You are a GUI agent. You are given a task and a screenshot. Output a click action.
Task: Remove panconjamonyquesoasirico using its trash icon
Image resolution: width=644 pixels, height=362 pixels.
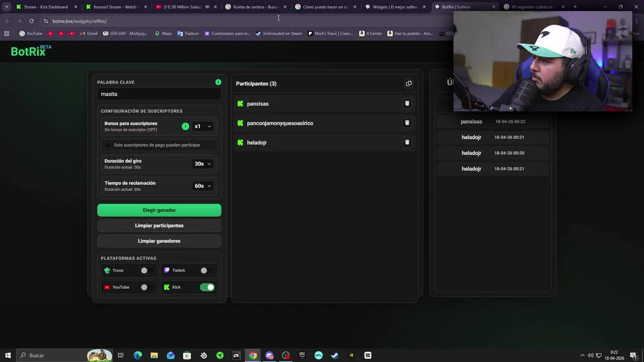pyautogui.click(x=407, y=123)
